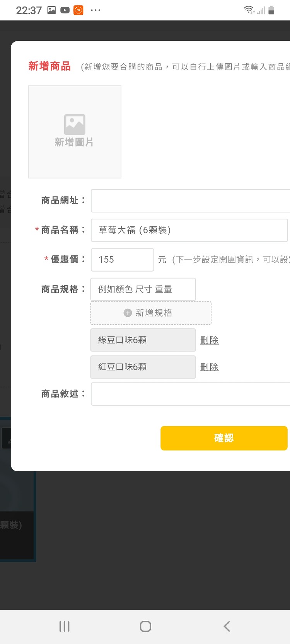This screenshot has width=290, height=644.
Task: Delete the 綠豆口味6顆 specification
Action: pos(210,340)
